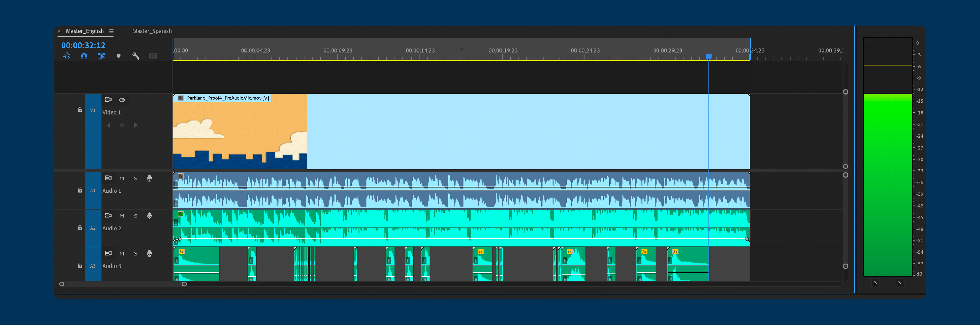Click right handle of horizontal zoom scrollbar

click(x=184, y=284)
